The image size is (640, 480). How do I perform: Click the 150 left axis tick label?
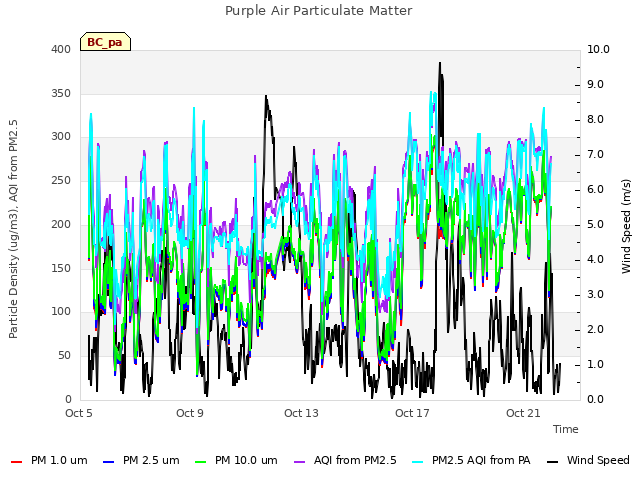(61, 268)
